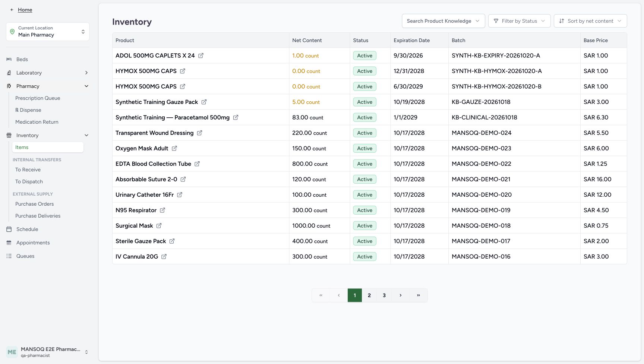Open To Receive internal transfers

click(x=28, y=170)
